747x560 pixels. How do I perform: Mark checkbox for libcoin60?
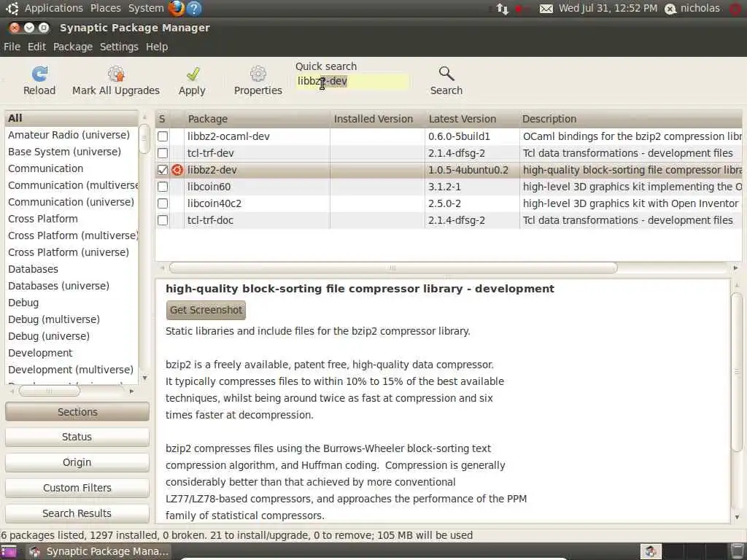pos(163,187)
